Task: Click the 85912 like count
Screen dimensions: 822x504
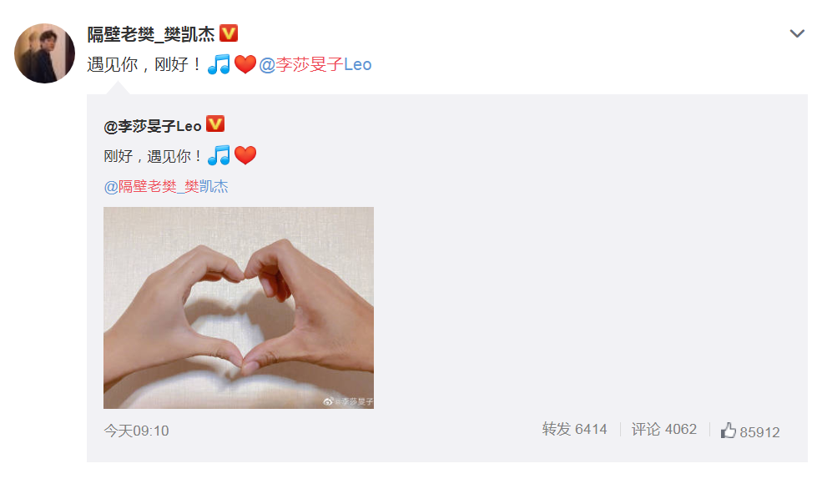Action: pos(759,432)
